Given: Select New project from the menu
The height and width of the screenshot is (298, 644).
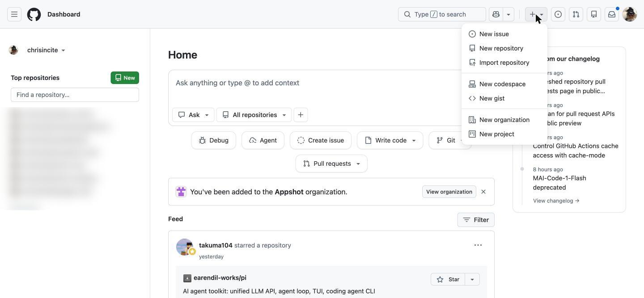Looking at the screenshot, I should [504, 134].
